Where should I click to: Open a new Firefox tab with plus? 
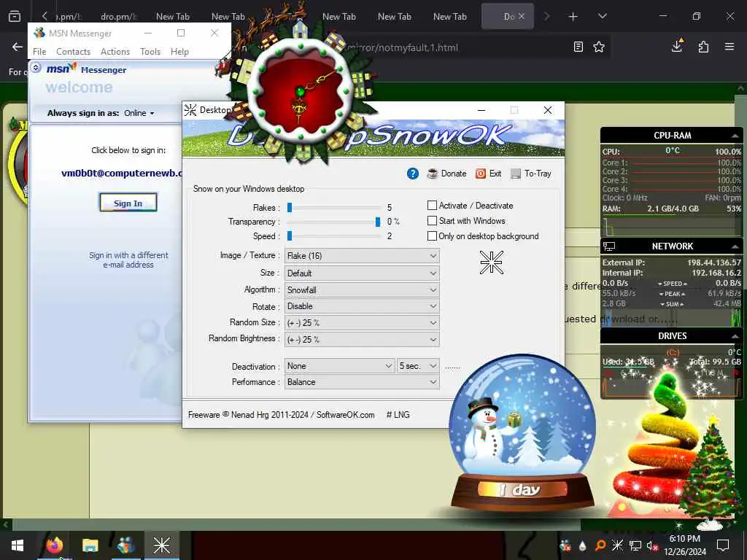tap(573, 17)
